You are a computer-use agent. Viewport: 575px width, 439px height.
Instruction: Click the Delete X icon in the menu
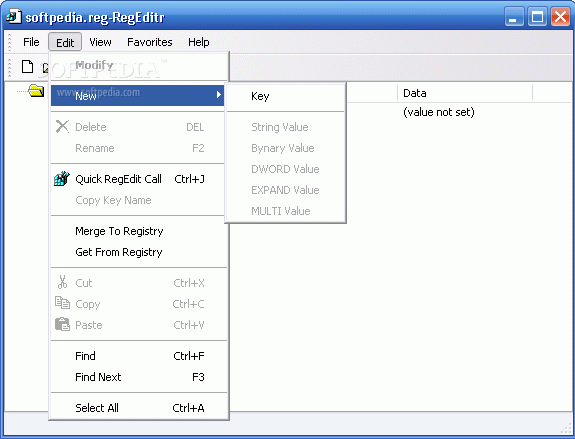pyautogui.click(x=62, y=127)
